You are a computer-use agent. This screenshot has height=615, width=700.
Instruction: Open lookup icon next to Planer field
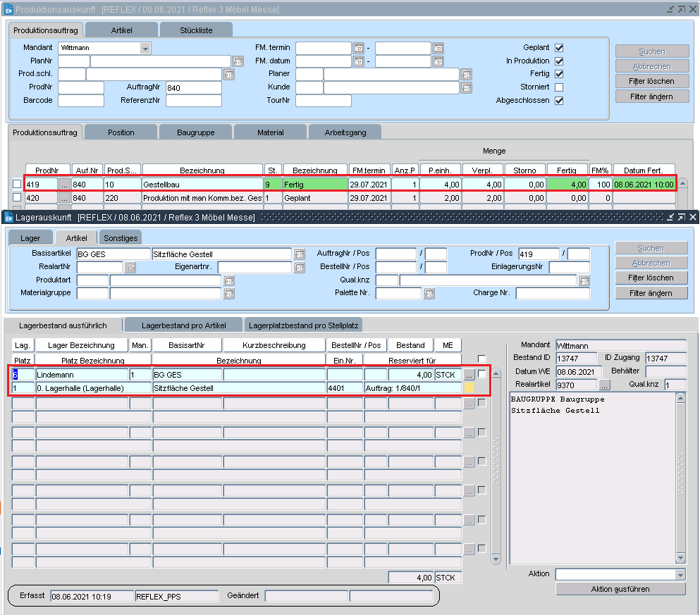(466, 74)
